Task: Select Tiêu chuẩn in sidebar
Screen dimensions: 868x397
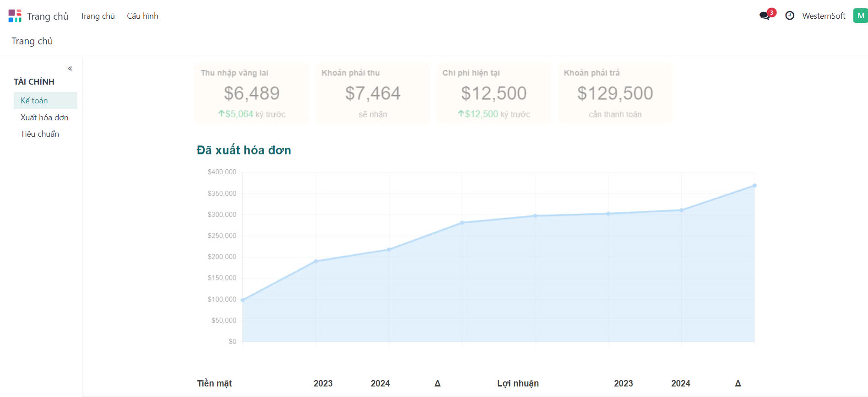Action: click(x=40, y=134)
